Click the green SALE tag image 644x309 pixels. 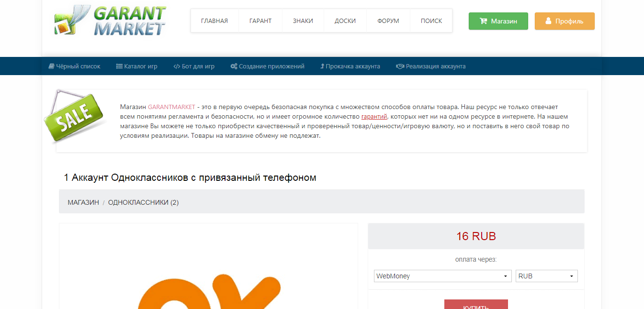tap(74, 116)
